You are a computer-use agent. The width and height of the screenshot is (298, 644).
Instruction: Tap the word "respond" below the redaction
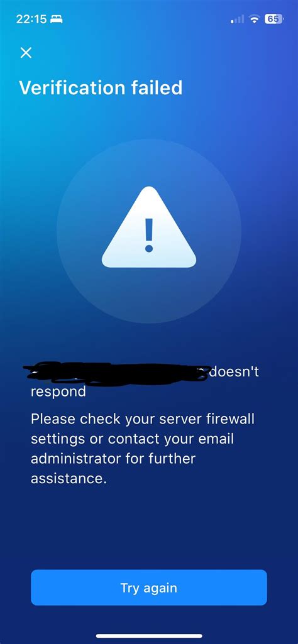pyautogui.click(x=58, y=392)
